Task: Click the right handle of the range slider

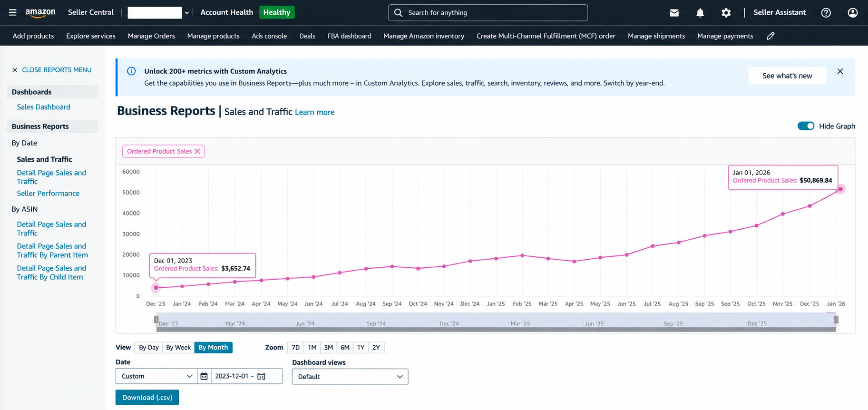Action: click(836, 320)
